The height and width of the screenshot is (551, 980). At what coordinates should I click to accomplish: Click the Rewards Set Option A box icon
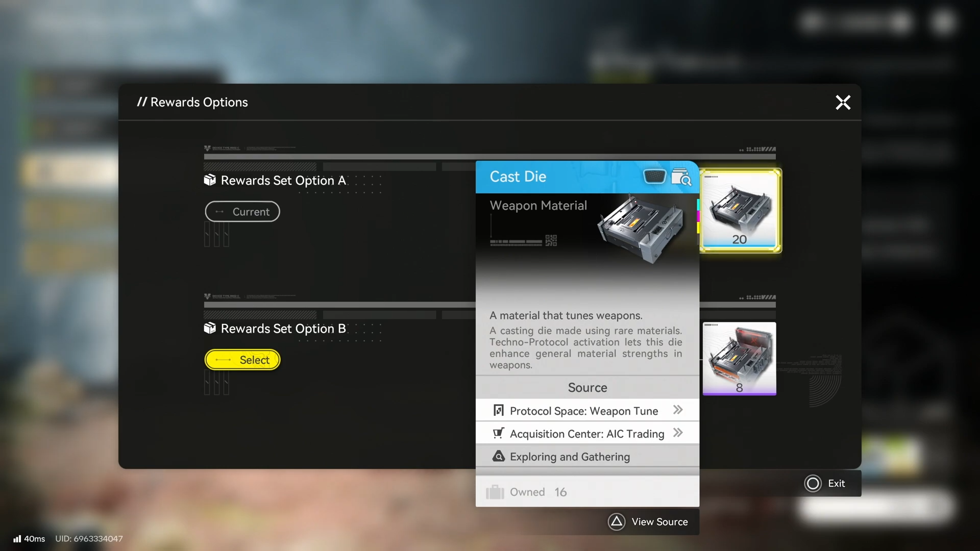tap(210, 180)
